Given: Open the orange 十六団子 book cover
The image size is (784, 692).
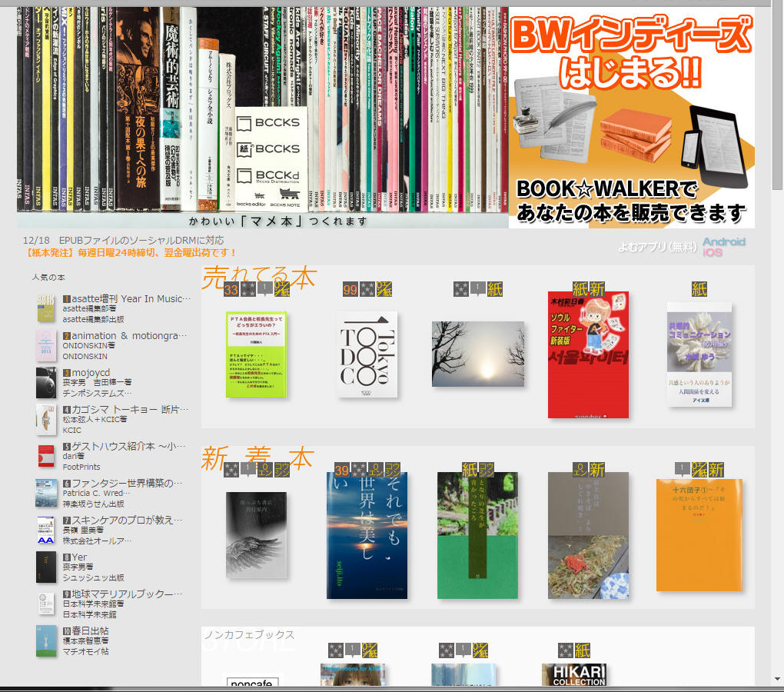Looking at the screenshot, I should (699, 535).
